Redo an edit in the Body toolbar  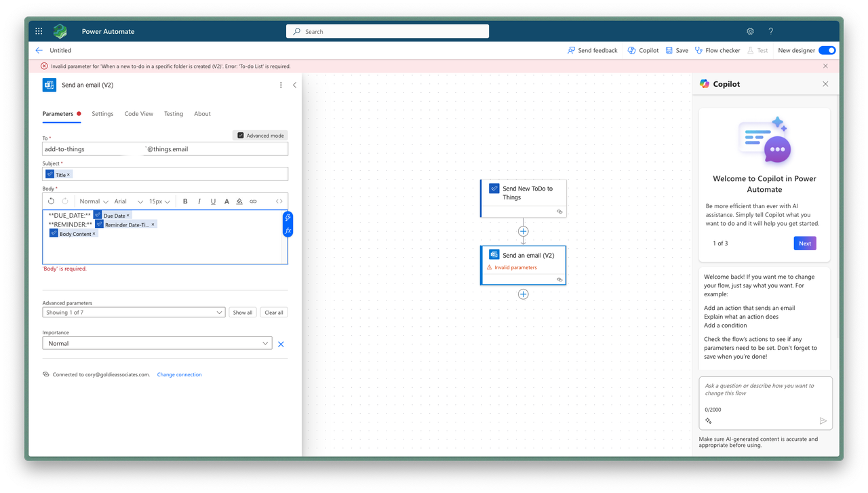[65, 201]
